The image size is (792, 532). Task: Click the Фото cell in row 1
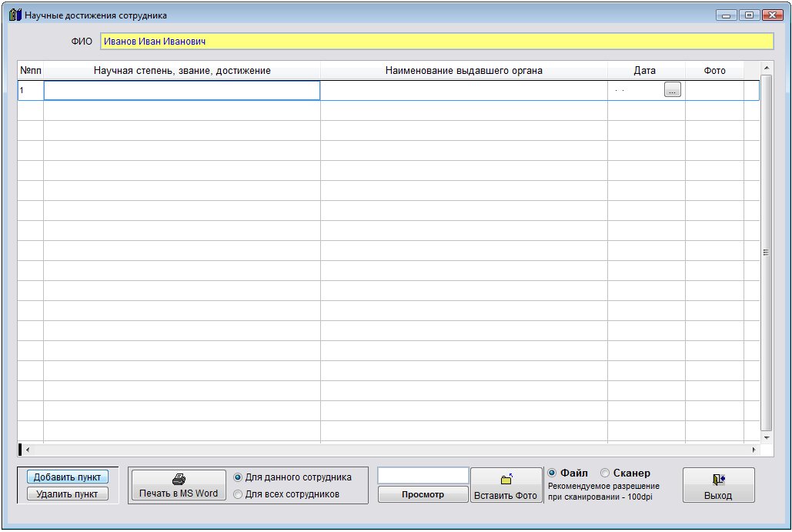[714, 90]
